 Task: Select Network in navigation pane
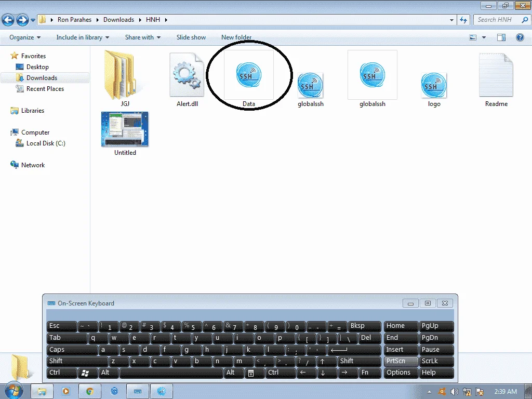click(33, 165)
